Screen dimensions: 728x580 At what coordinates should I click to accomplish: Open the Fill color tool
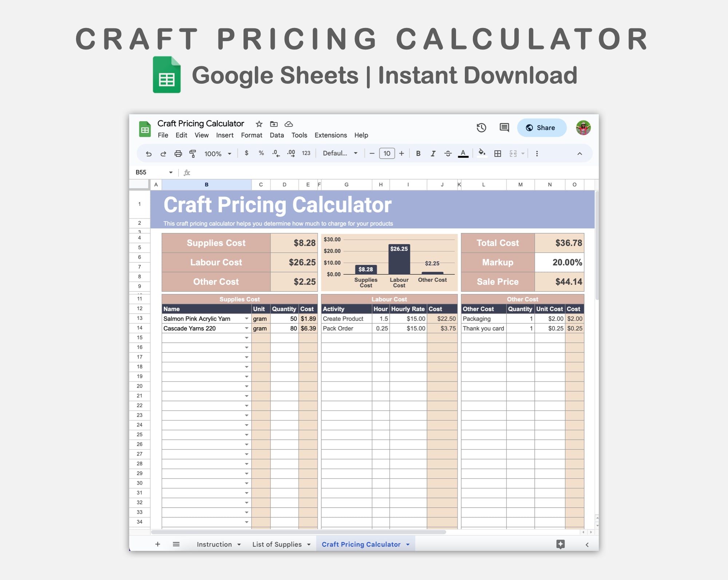481,153
